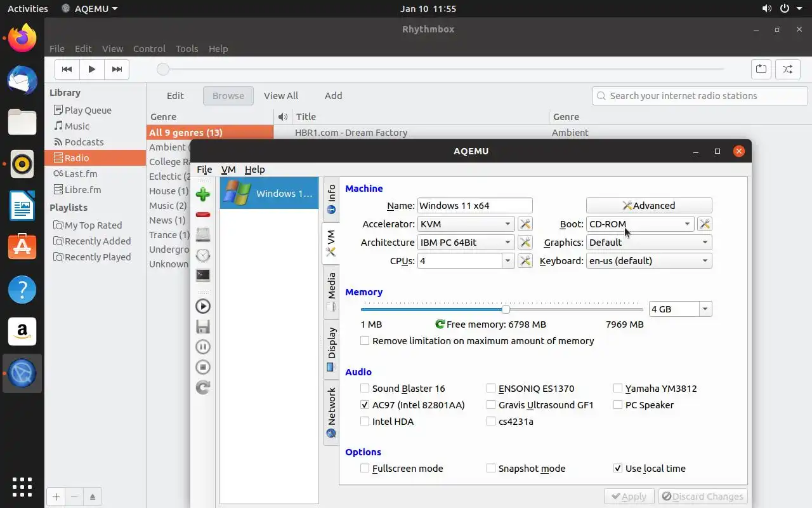Switch to the Display side tab
The width and height of the screenshot is (812, 508).
click(x=331, y=349)
